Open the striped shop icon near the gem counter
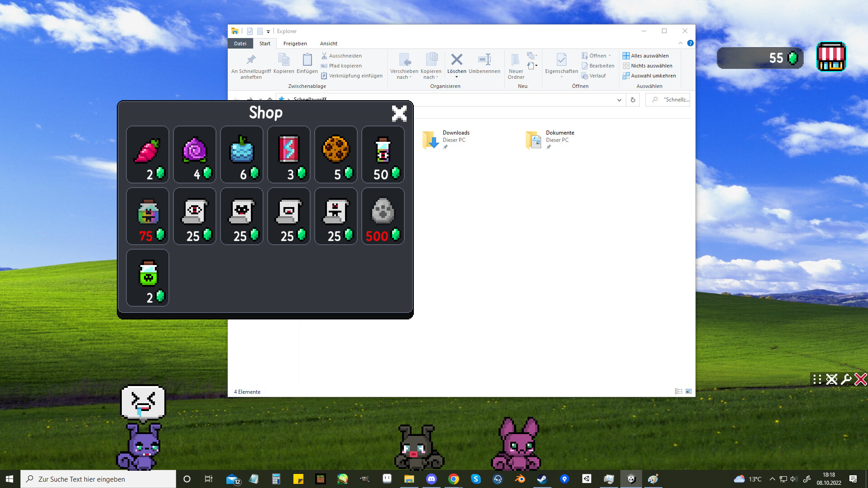Image resolution: width=868 pixels, height=488 pixels. coord(830,58)
